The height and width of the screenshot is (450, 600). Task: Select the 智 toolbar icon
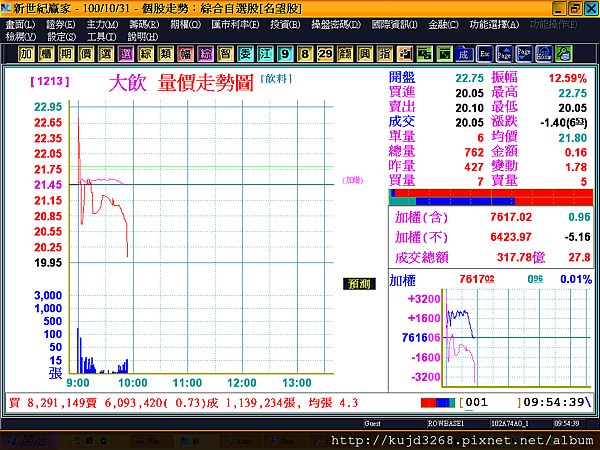click(225, 54)
